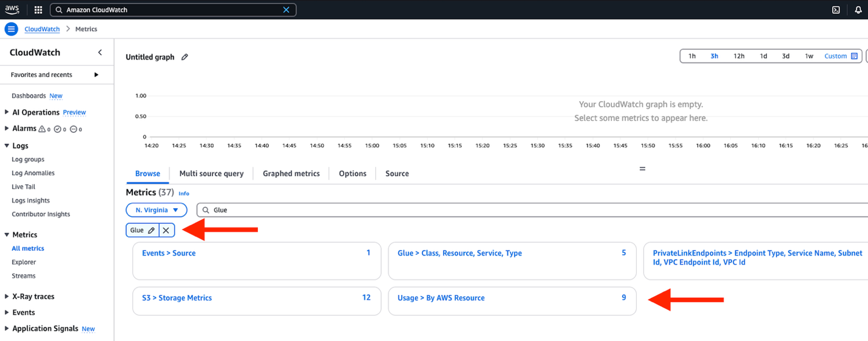Click the AI Operations Preview label
Viewport: 868px width, 341px height.
(x=75, y=112)
